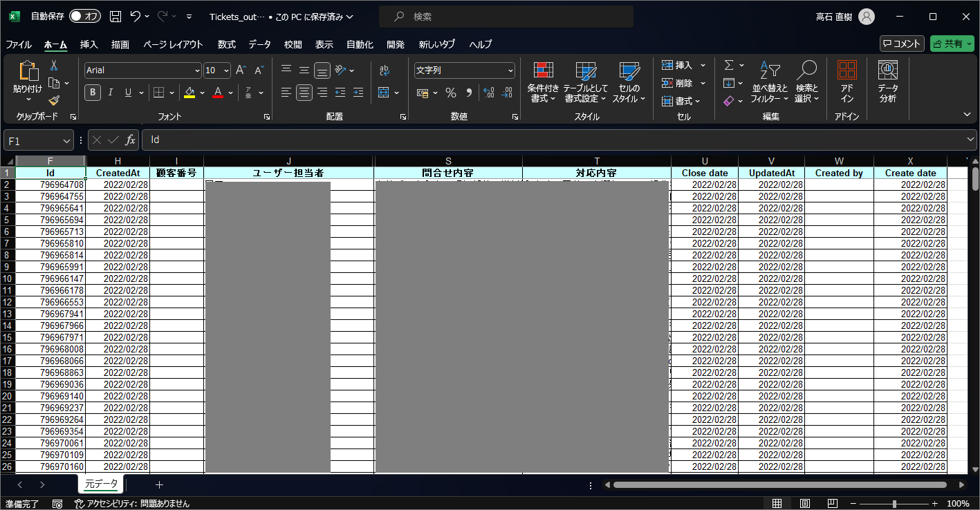Apply top vertical alignment
The image size is (980, 510).
(x=286, y=70)
